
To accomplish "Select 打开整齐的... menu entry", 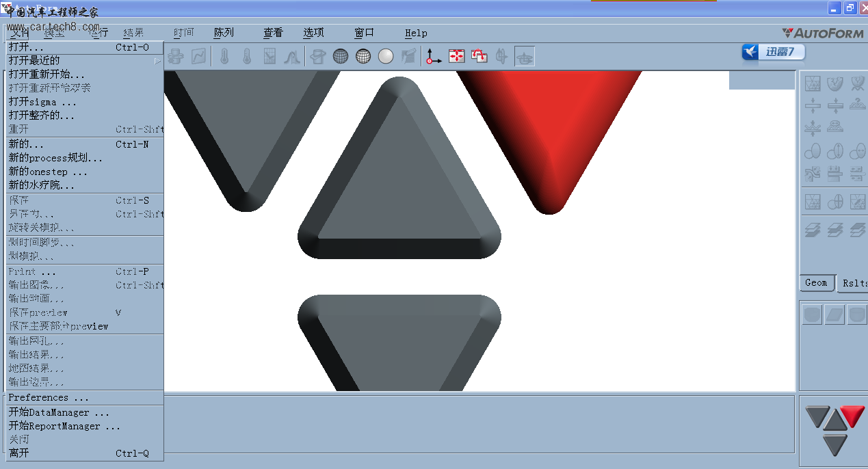I will [x=85, y=116].
